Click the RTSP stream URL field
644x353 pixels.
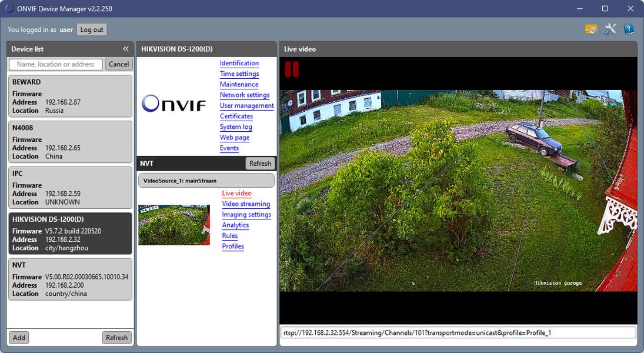[458, 333]
